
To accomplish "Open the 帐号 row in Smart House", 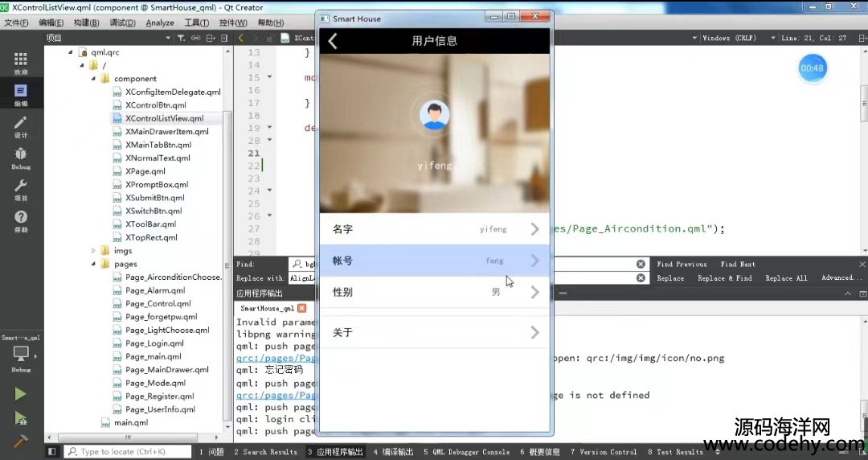I will pos(435,261).
